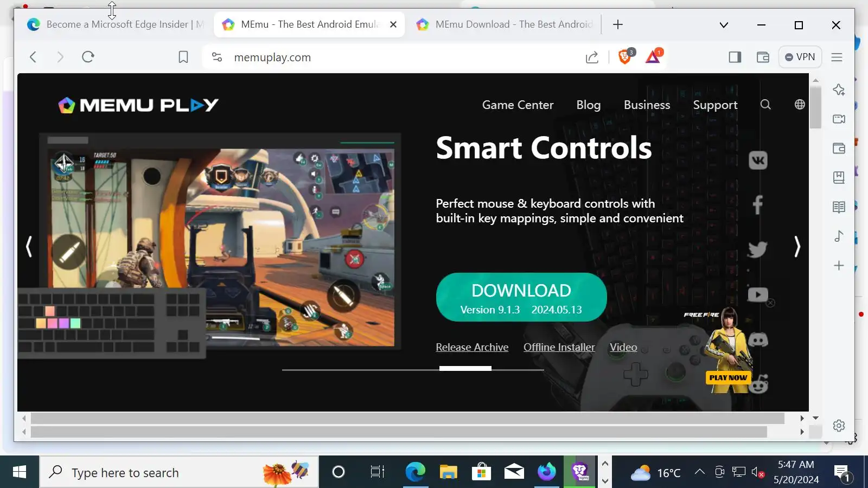
Task: Open MEmu's VK social page
Action: 758,160
